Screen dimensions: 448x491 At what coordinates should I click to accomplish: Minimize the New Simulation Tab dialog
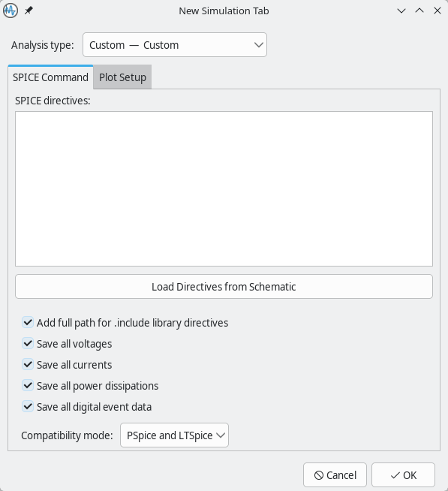[x=401, y=11]
